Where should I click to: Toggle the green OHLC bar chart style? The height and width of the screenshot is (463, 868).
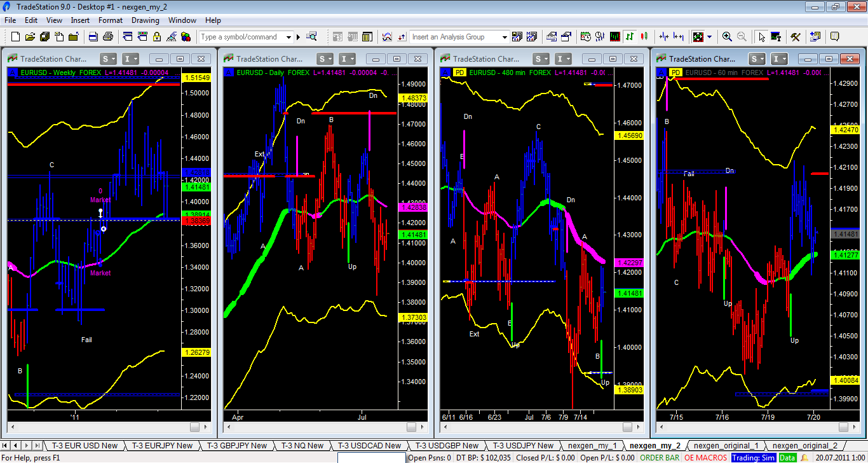pos(630,37)
